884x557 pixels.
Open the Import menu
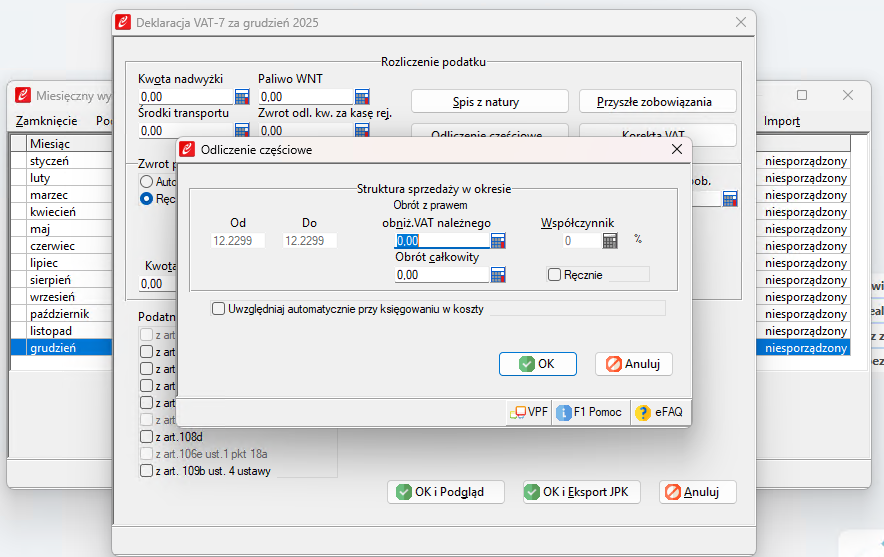[x=782, y=121]
